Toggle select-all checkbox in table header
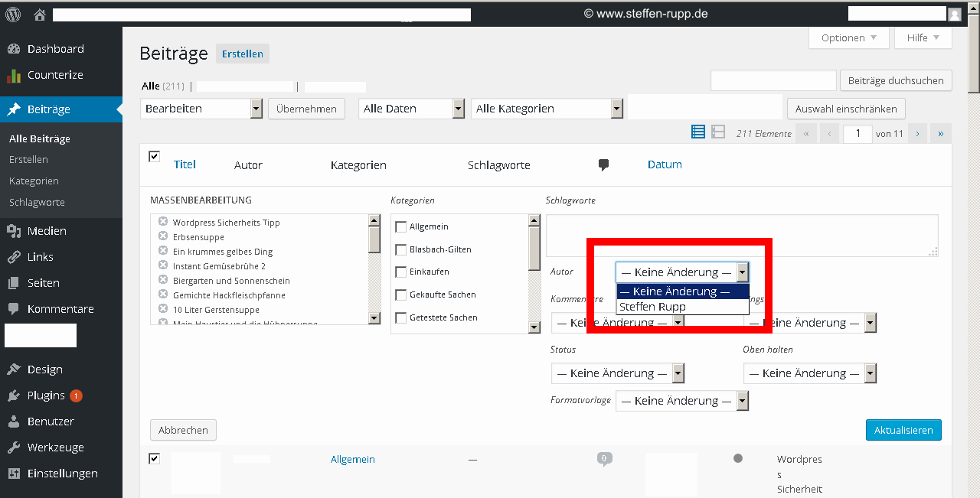This screenshot has height=498, width=980. pos(154,156)
